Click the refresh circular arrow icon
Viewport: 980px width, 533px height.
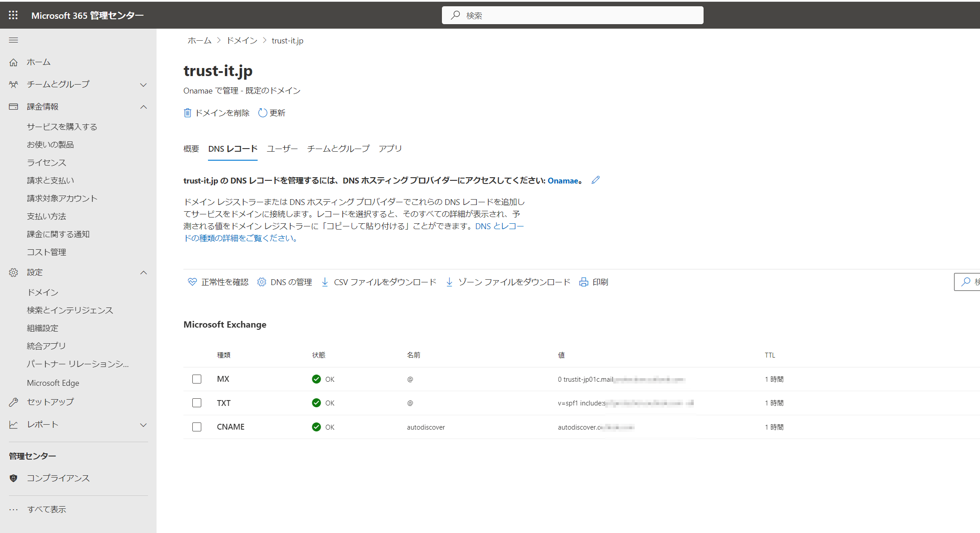coord(263,113)
